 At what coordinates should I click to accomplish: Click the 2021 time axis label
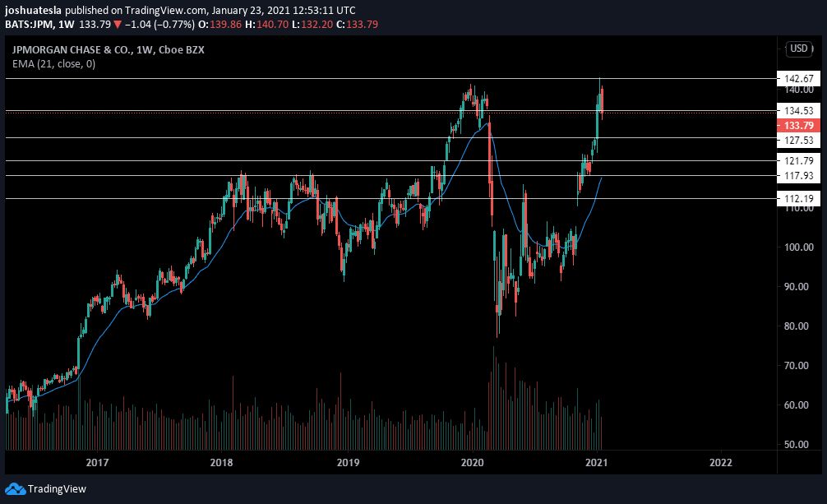tap(596, 463)
